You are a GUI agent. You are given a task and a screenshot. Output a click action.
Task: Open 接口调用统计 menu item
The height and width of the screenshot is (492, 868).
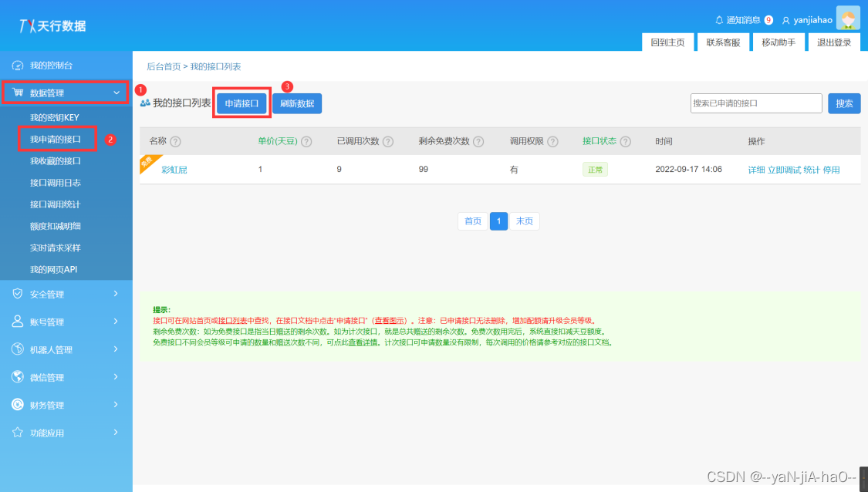tap(56, 204)
